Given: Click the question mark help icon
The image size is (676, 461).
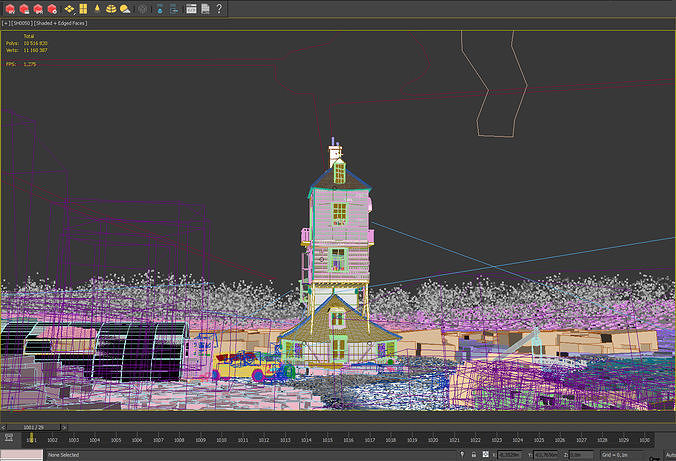Looking at the screenshot, I should tap(219, 8).
